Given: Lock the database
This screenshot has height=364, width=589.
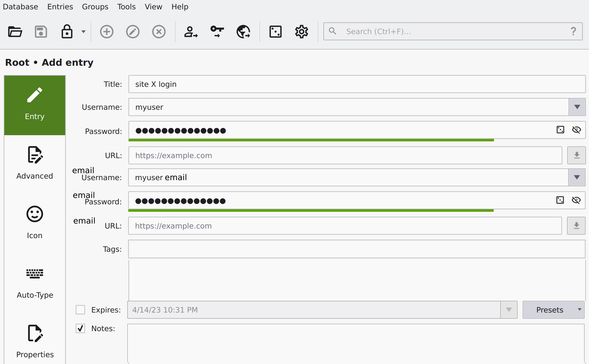Looking at the screenshot, I should coord(66,31).
